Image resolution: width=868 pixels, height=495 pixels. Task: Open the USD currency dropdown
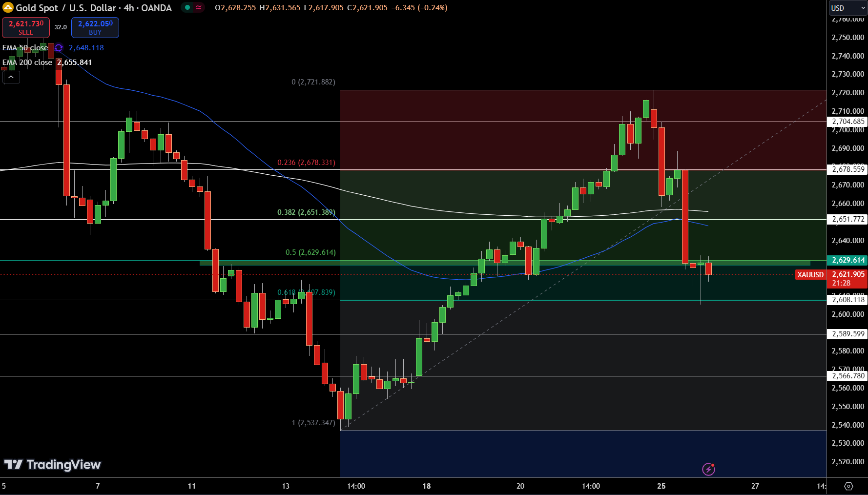(848, 8)
